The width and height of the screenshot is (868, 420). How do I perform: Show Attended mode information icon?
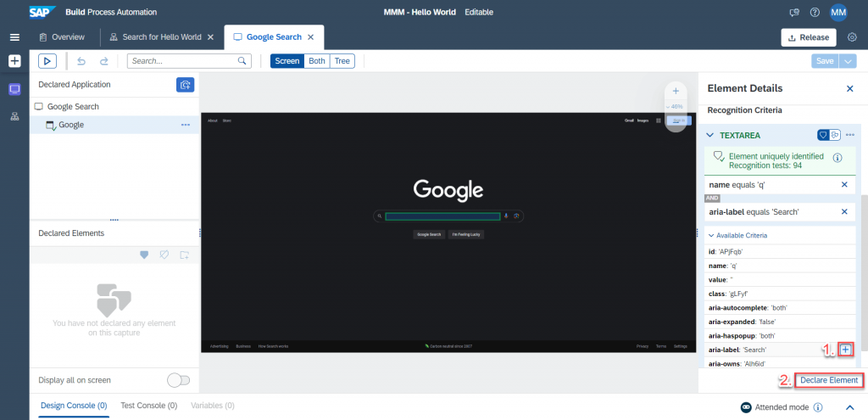point(818,407)
